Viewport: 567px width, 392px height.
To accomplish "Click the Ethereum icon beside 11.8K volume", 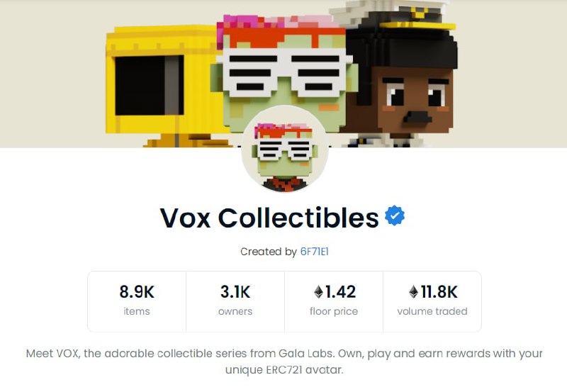I will (413, 292).
